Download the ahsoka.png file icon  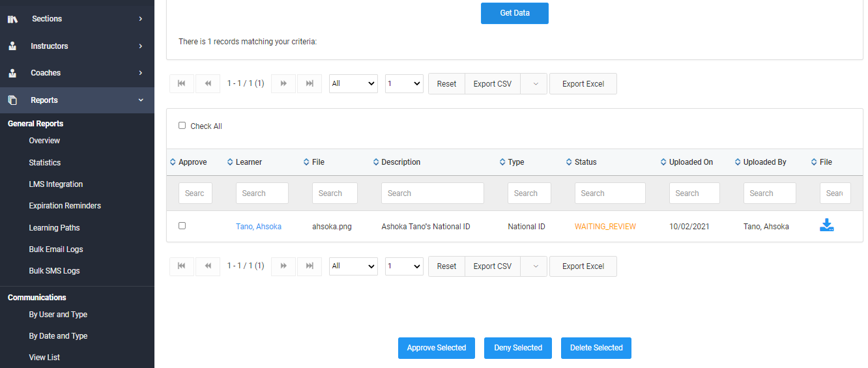point(826,226)
